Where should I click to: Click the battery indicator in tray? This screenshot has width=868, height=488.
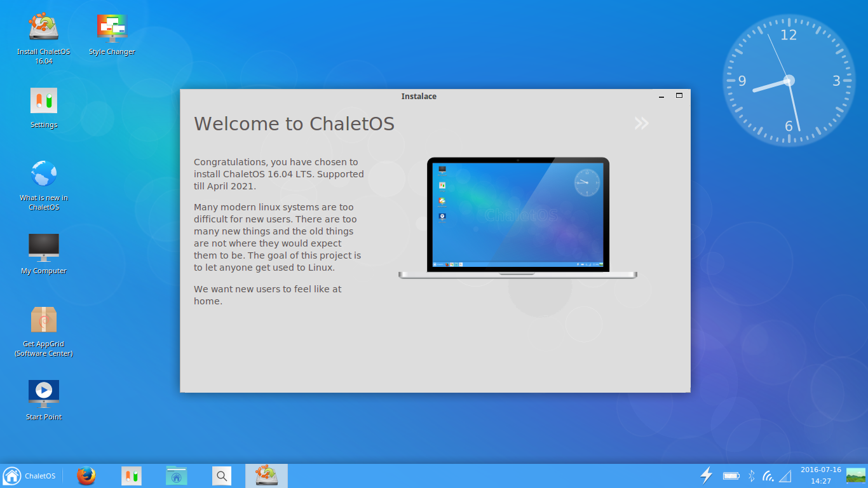[731, 476]
